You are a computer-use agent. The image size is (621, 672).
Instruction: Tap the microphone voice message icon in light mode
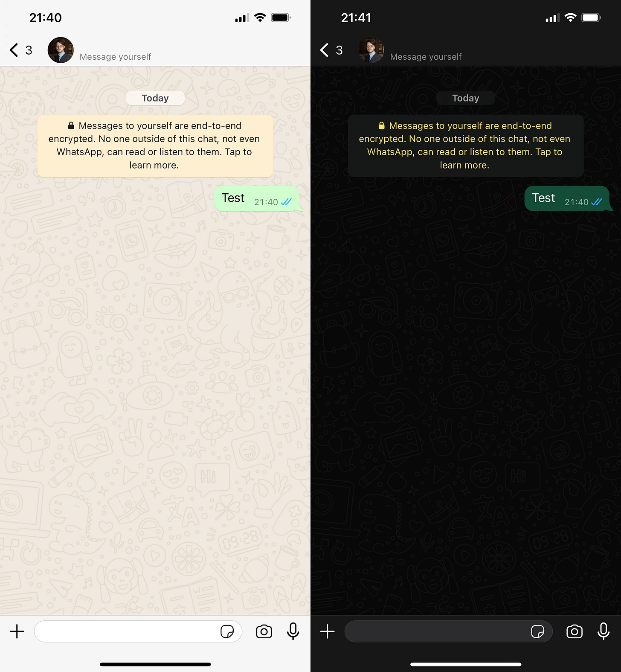[293, 631]
